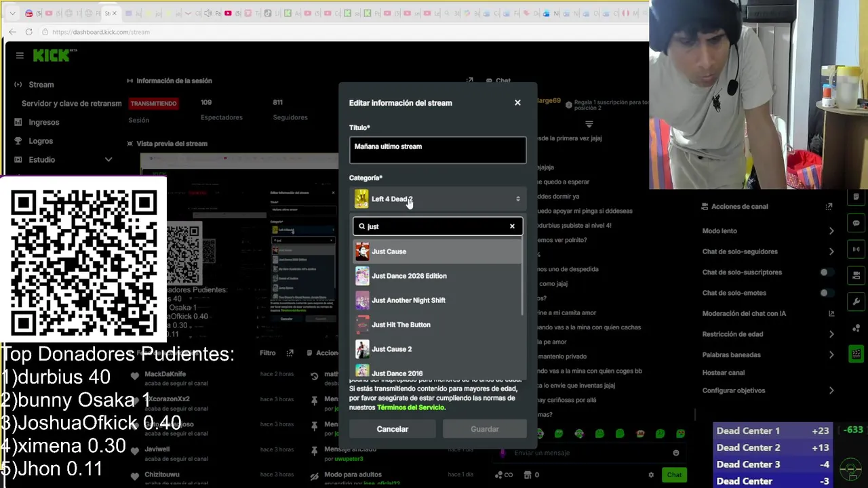Expand Modo lento options
The width and height of the screenshot is (868, 488).
831,231
